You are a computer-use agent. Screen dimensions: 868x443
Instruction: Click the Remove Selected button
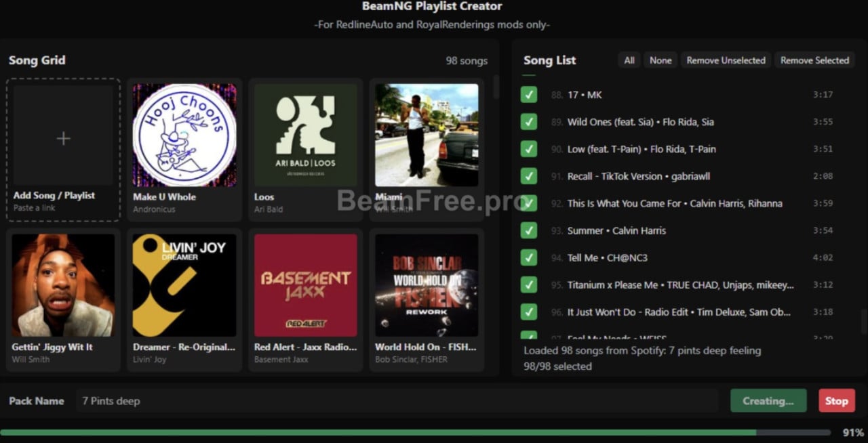coord(814,60)
